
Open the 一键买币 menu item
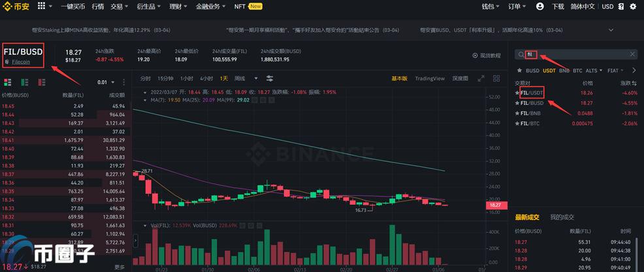(72, 7)
